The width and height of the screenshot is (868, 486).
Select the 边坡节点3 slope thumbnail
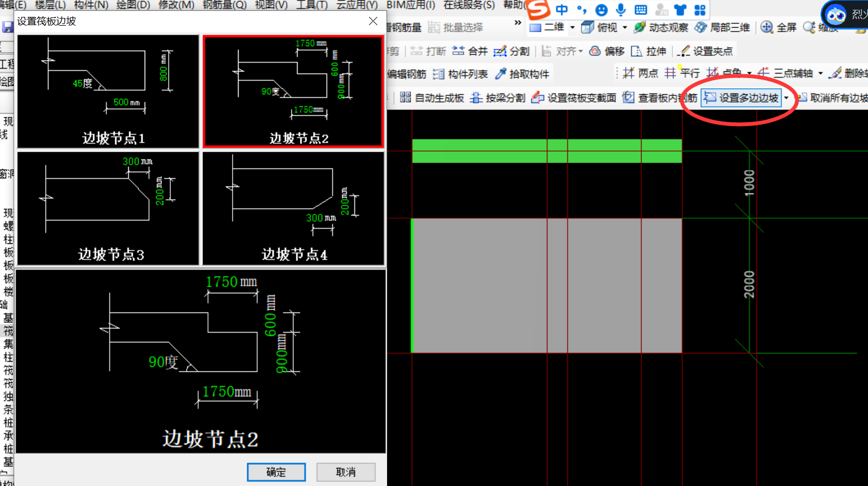[x=108, y=208]
